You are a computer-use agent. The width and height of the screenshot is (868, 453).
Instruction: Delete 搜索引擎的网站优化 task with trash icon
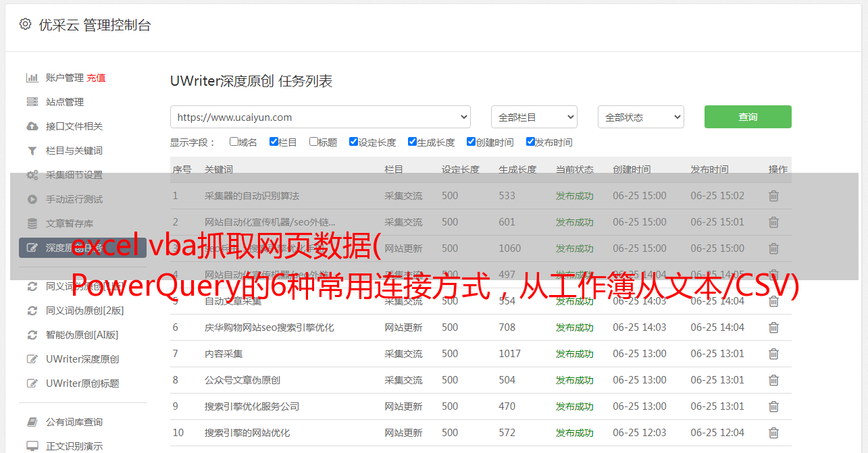[773, 433]
